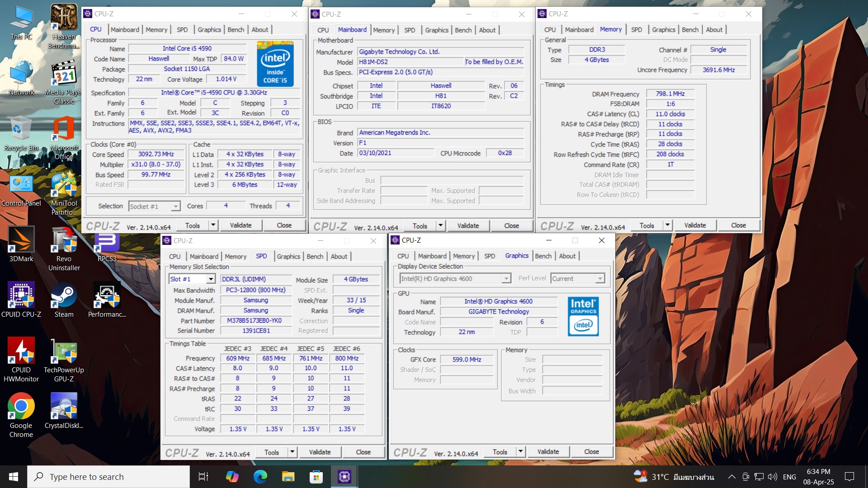Click the GFX Core 599.0 MHz value

point(467,360)
